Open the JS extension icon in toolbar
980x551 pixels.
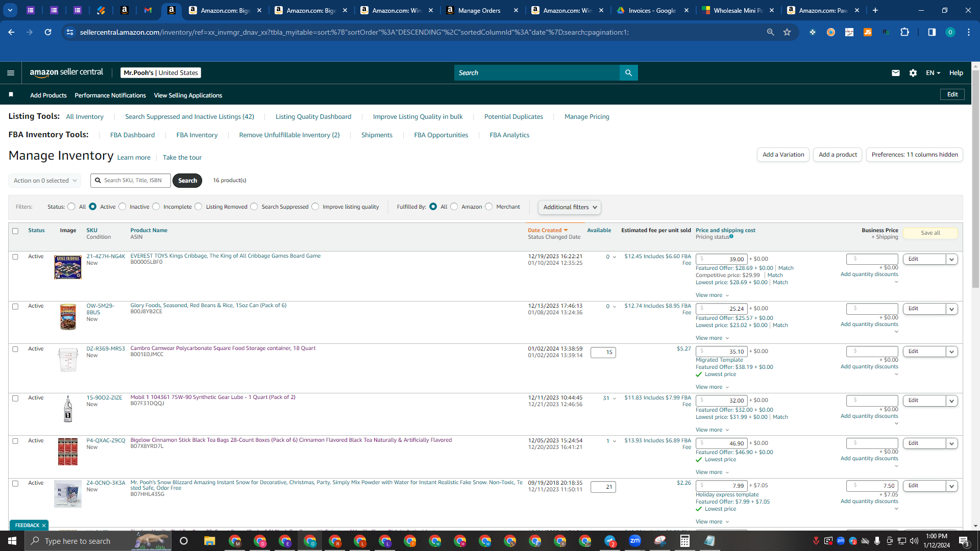click(x=867, y=32)
